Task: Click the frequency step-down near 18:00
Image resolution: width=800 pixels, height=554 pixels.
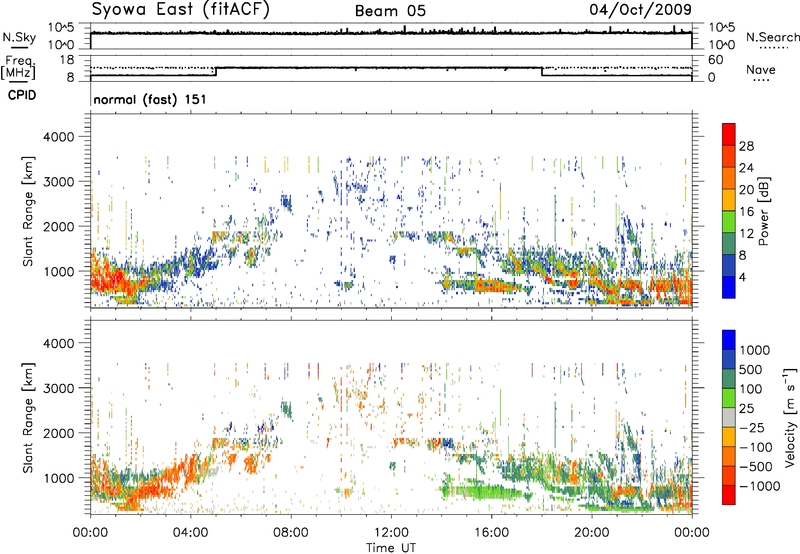Action: (542, 71)
